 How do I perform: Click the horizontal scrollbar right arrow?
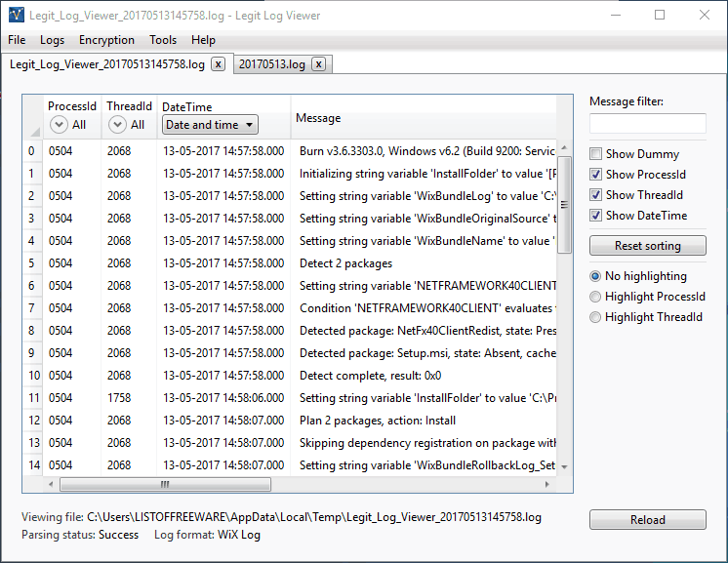point(546,484)
